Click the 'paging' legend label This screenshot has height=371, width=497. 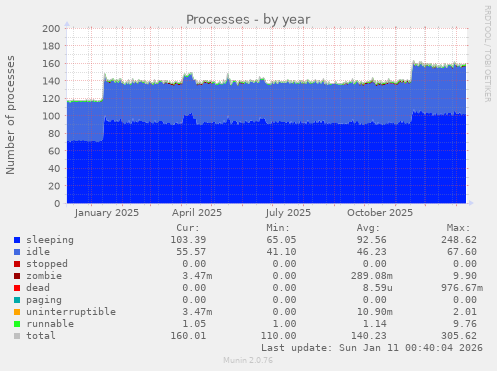pos(44,300)
